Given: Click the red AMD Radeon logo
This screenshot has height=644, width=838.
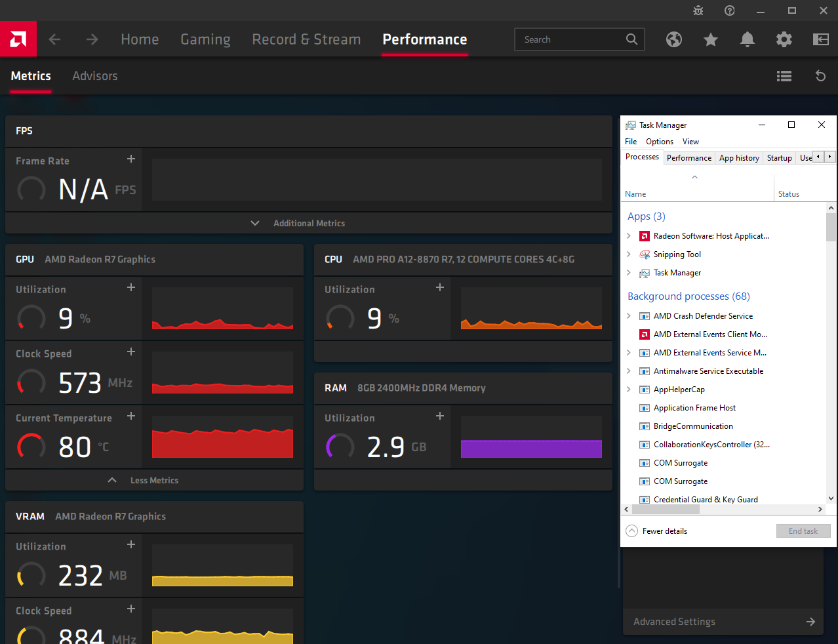Looking at the screenshot, I should click(x=18, y=39).
